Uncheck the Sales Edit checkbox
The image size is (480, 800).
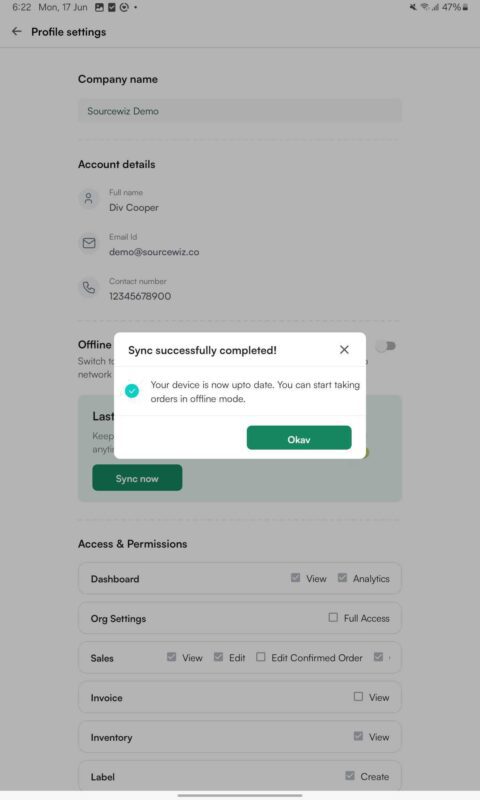[x=218, y=657]
